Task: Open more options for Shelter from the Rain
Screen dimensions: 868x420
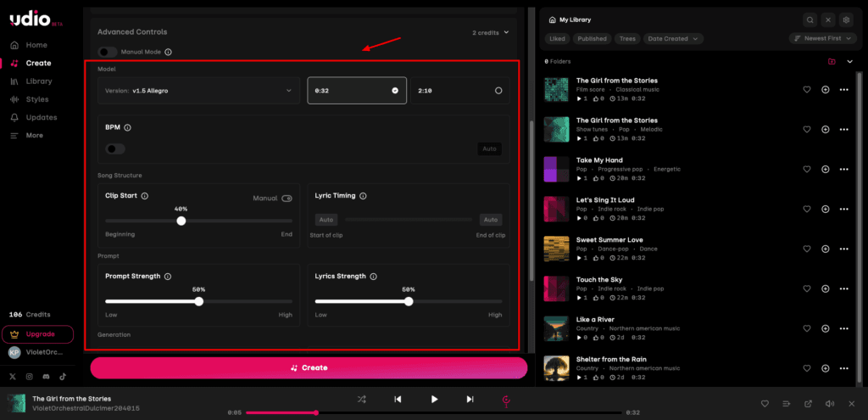Action: [x=843, y=368]
